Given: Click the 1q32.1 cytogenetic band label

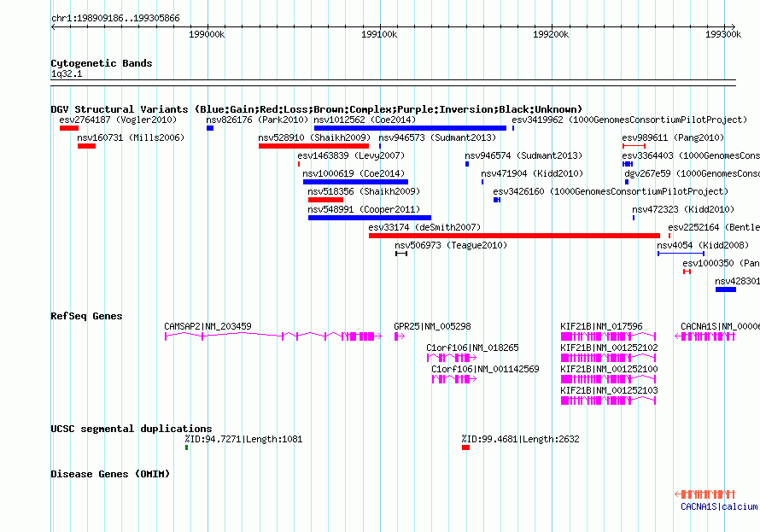Looking at the screenshot, I should coord(67,73).
